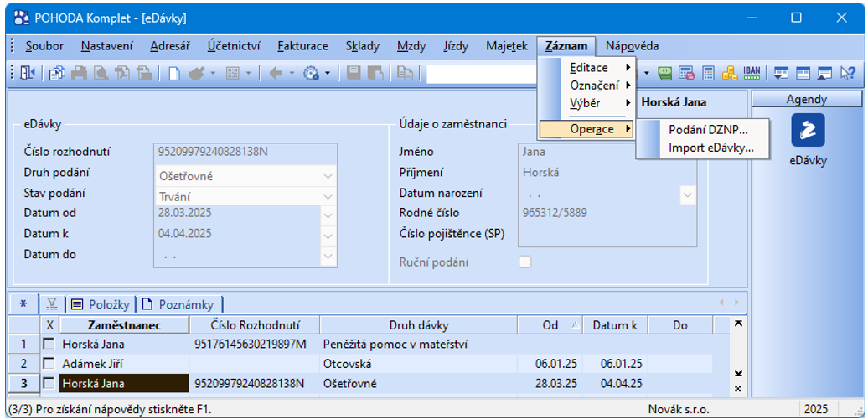This screenshot has height=420, width=868.
Task: Open the IBAN tool in toolbar
Action: point(751,74)
